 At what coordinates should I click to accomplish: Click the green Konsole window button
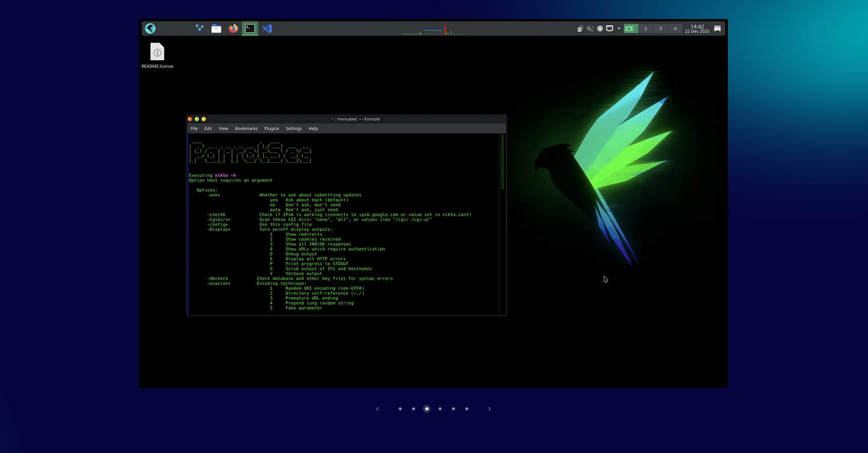tap(197, 119)
